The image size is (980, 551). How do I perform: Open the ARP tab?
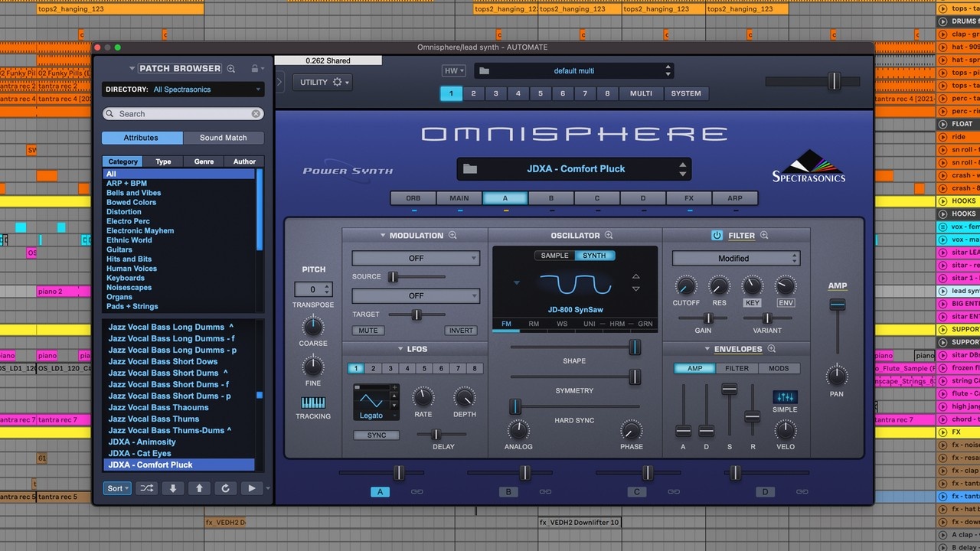(x=735, y=198)
